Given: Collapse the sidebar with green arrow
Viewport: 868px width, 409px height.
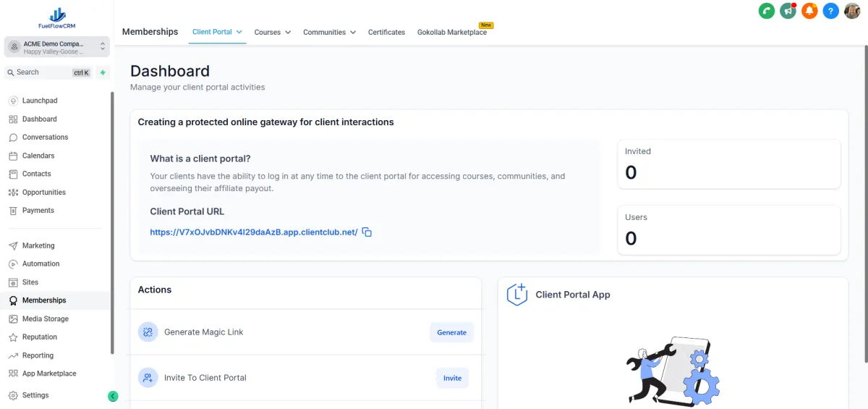Looking at the screenshot, I should tap(113, 396).
